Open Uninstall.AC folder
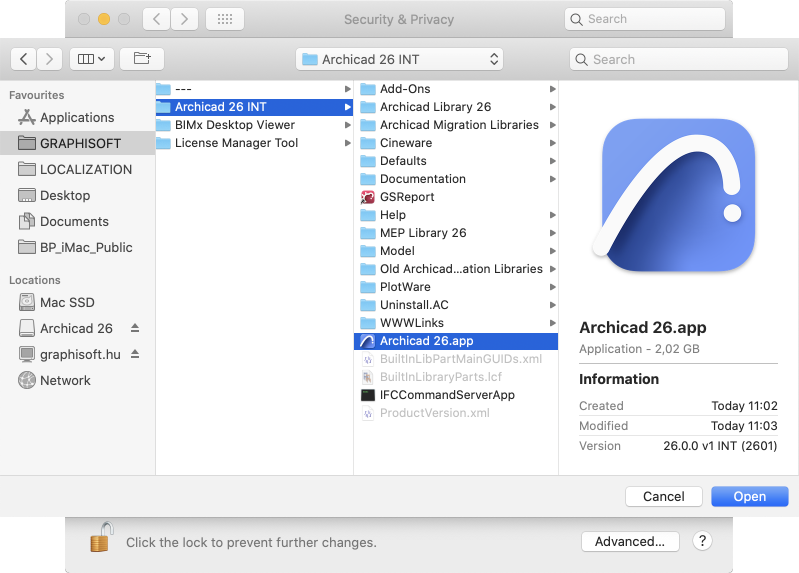Viewport: 799px width, 573px height. click(x=456, y=305)
